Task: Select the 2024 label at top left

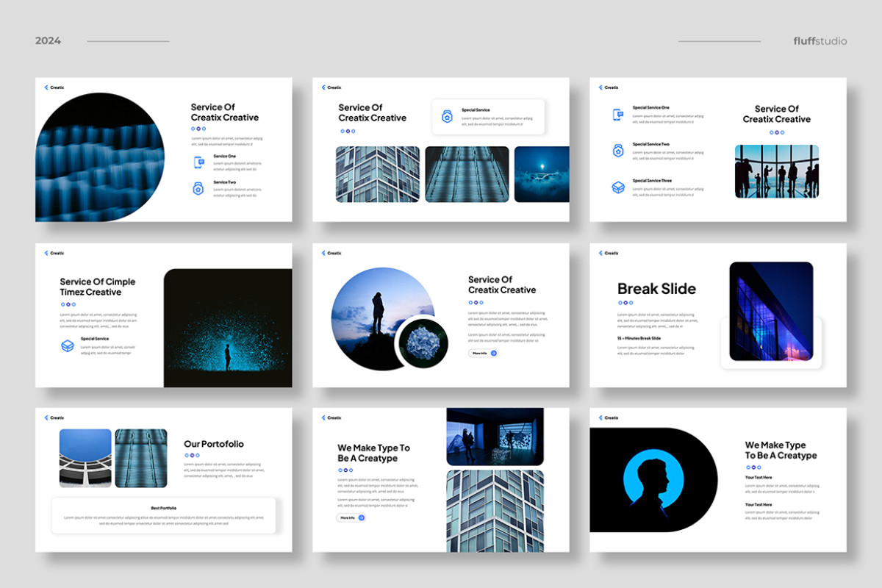Action: pos(49,40)
